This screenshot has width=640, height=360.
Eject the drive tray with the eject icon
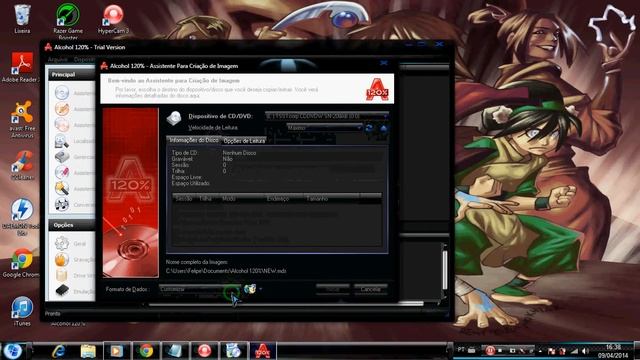(383, 128)
